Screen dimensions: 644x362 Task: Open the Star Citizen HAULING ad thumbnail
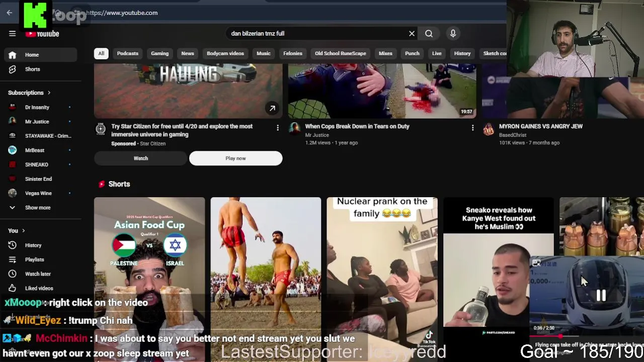(188, 90)
